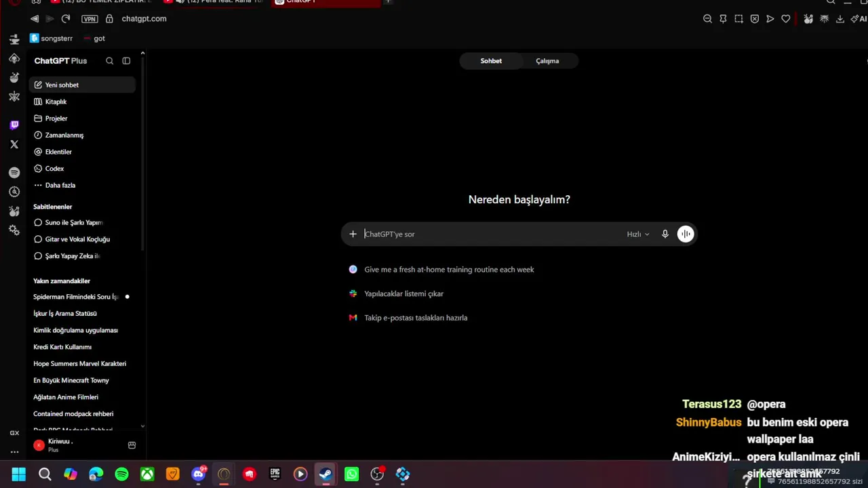Select suggestion Yapılacaklar listemi çıkar
The height and width of the screenshot is (488, 868).
pos(403,293)
